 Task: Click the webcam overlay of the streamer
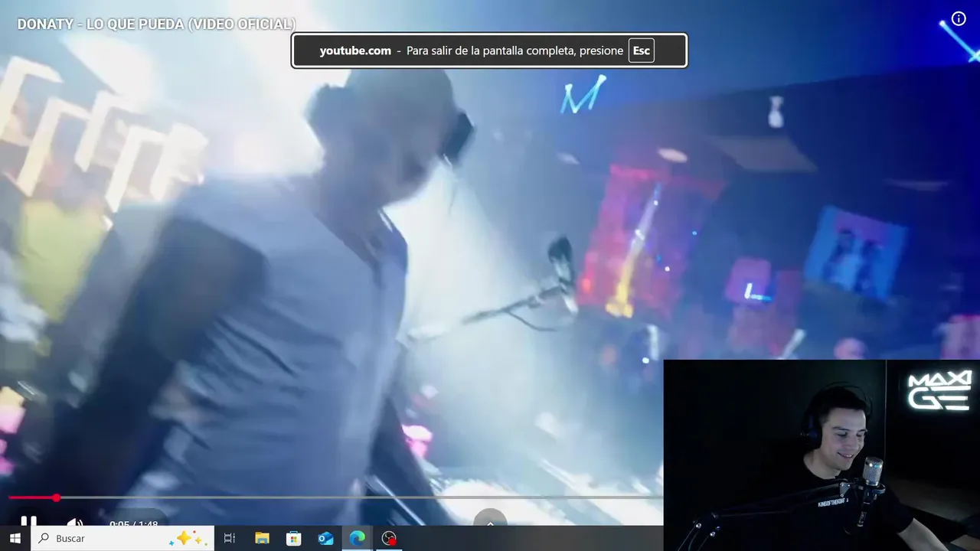pyautogui.click(x=822, y=455)
